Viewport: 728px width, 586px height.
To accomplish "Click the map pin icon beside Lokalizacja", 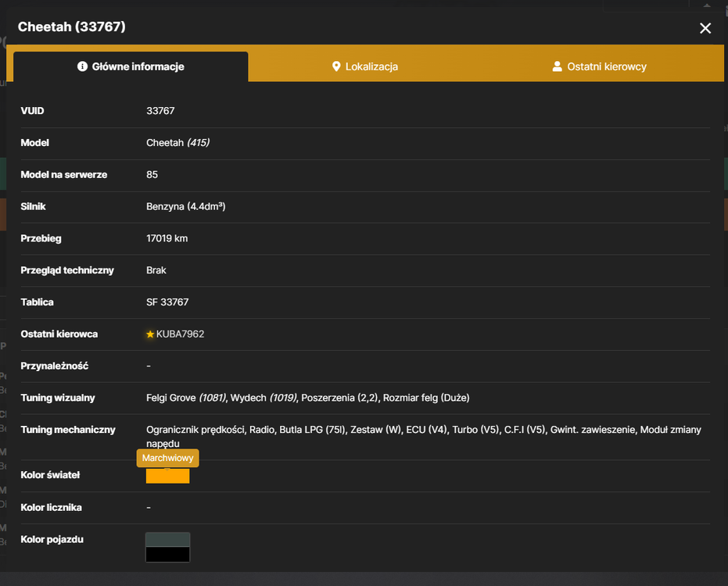I will coord(336,67).
